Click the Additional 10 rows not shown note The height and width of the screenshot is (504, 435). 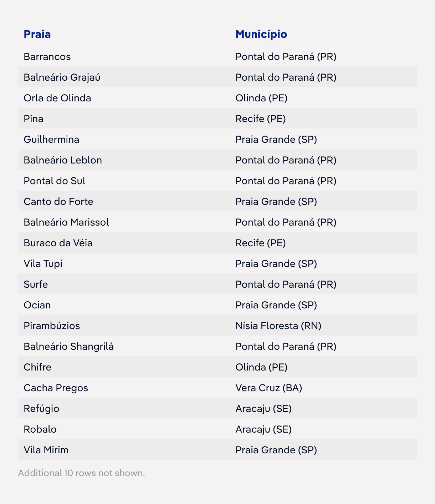pyautogui.click(x=82, y=473)
